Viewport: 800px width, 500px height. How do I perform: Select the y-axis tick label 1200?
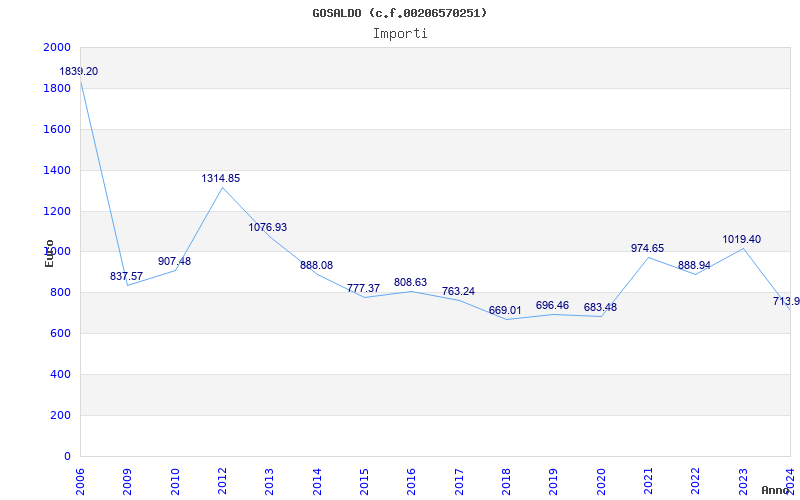(58, 211)
